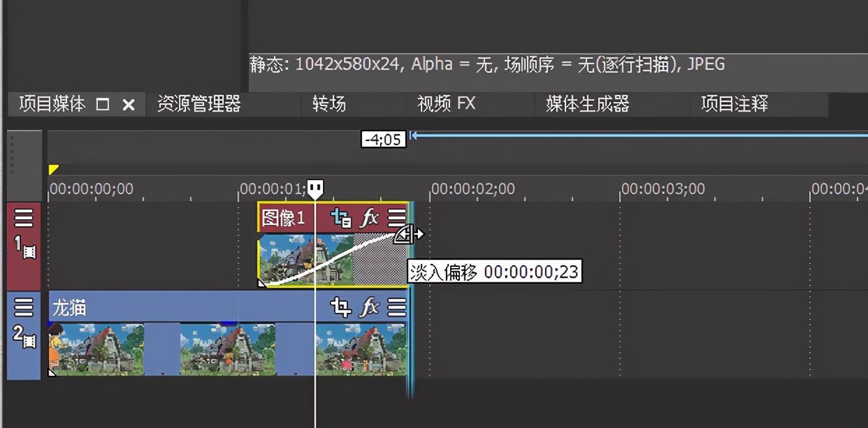Click track 1 video filmstrip icon

[x=29, y=251]
